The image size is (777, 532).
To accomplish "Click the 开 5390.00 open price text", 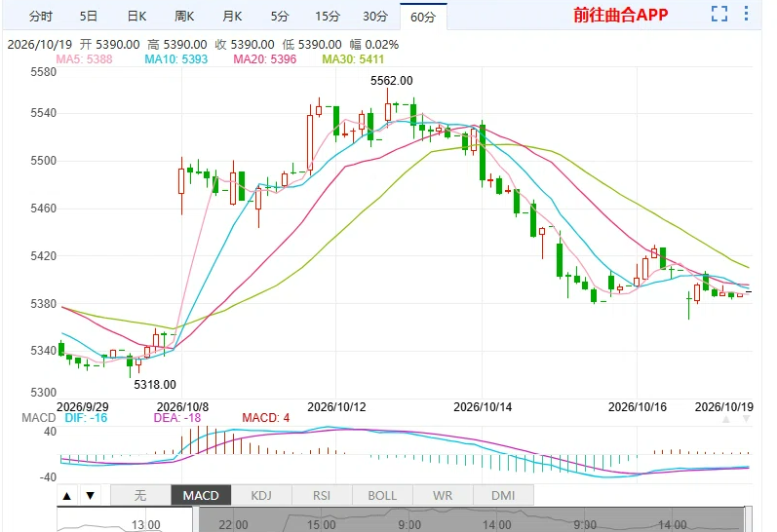I will coord(110,45).
